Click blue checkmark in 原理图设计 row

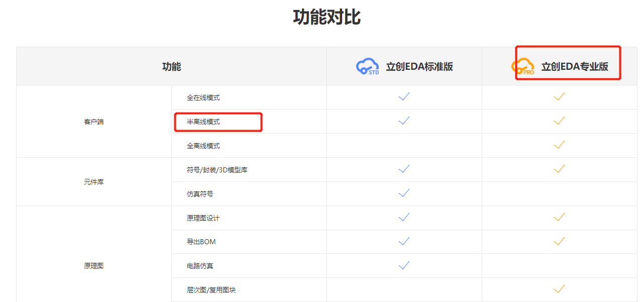point(404,217)
